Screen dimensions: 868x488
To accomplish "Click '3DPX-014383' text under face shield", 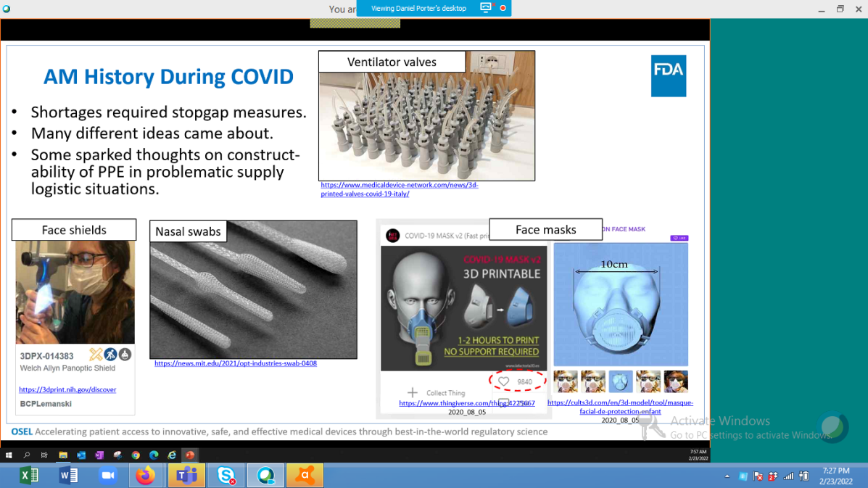I will (46, 356).
